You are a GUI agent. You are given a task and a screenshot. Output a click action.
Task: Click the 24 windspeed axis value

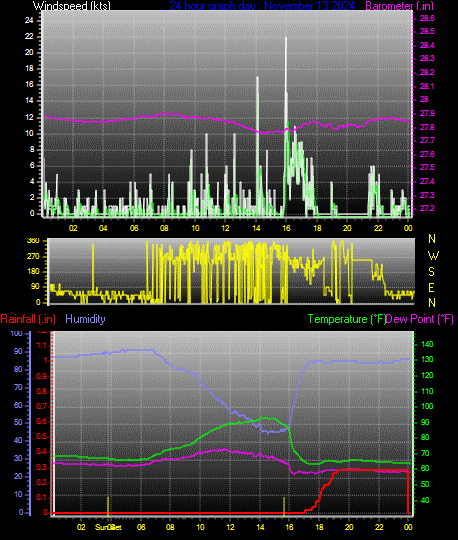click(29, 20)
